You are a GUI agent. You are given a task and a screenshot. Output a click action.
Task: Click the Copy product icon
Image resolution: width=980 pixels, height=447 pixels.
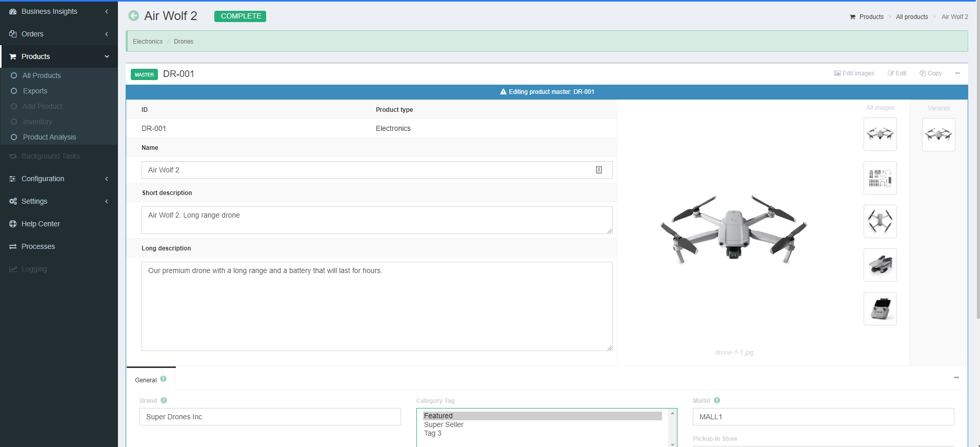(923, 73)
